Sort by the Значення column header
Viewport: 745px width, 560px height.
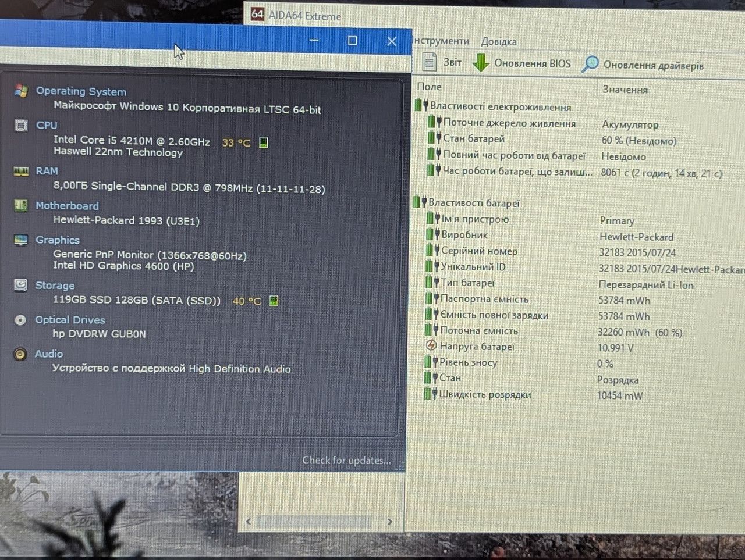(x=625, y=90)
